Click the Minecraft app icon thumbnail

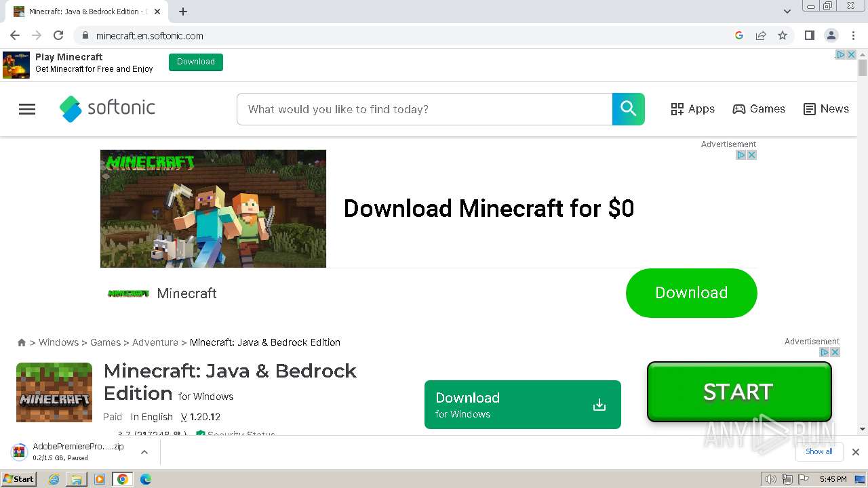(x=54, y=392)
